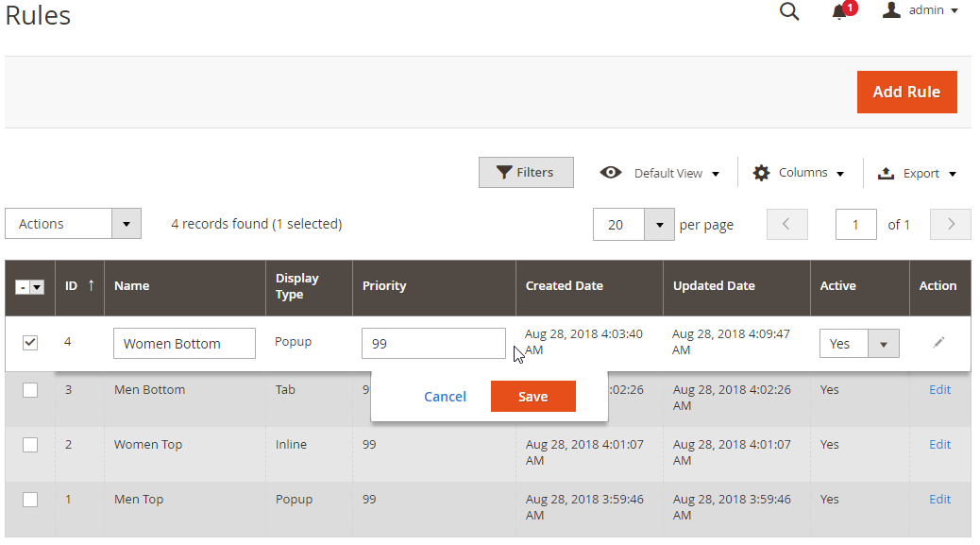Viewport: 980px width, 545px height.
Task: Save the inline row edit
Action: 532,397
